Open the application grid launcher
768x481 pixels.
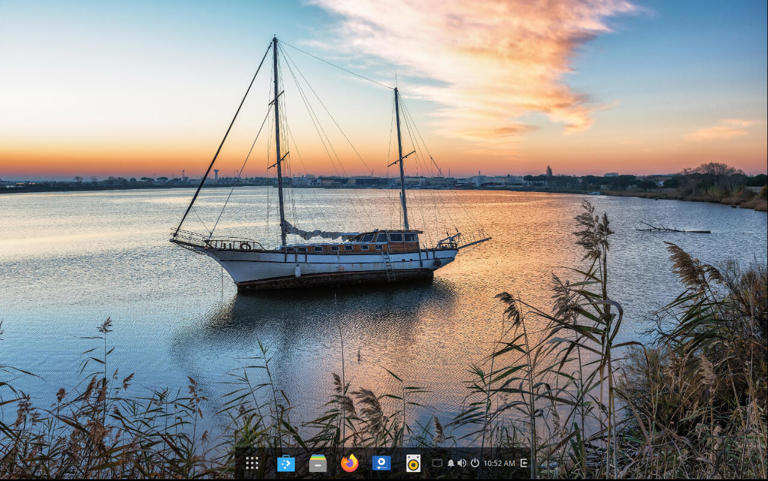tap(252, 463)
